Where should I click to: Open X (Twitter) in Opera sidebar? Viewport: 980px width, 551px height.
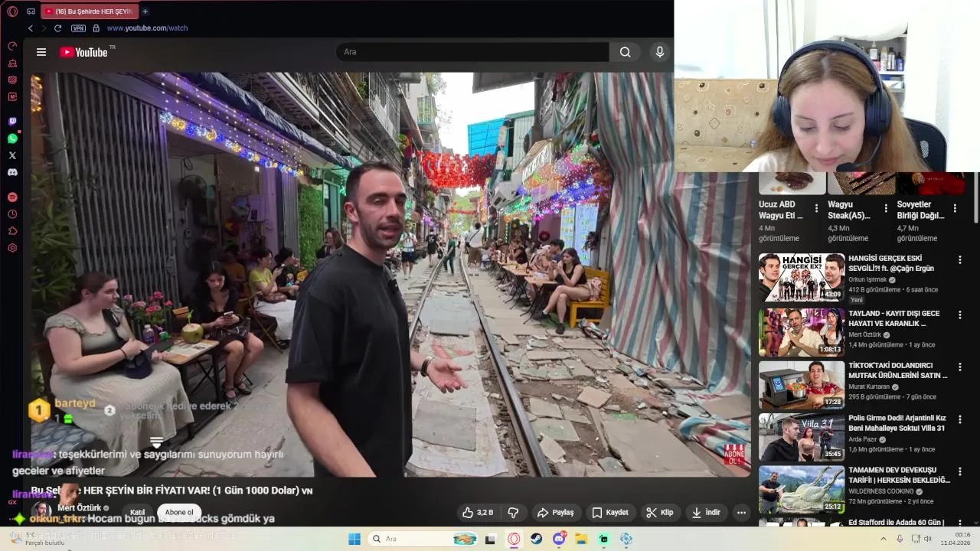click(12, 155)
